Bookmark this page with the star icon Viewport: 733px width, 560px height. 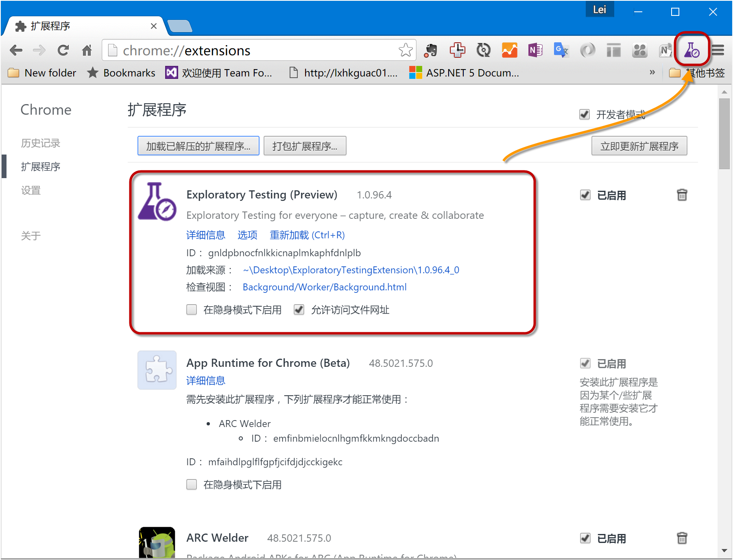[x=405, y=50]
